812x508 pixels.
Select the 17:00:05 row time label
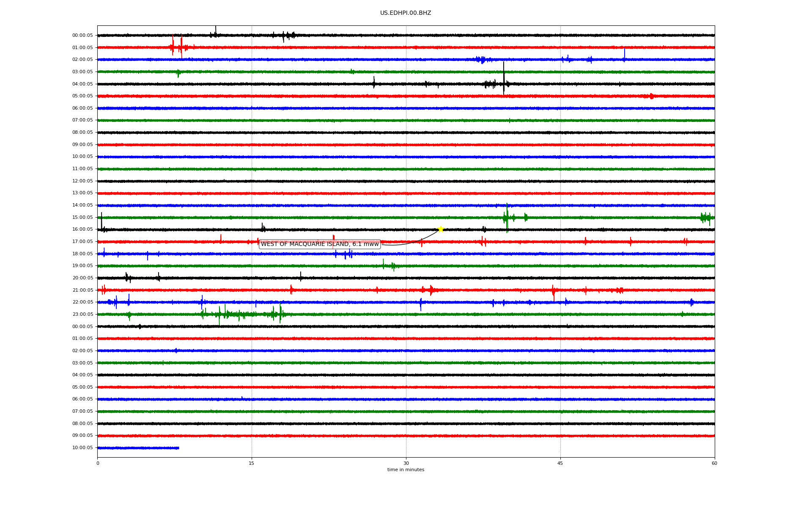pyautogui.click(x=82, y=242)
